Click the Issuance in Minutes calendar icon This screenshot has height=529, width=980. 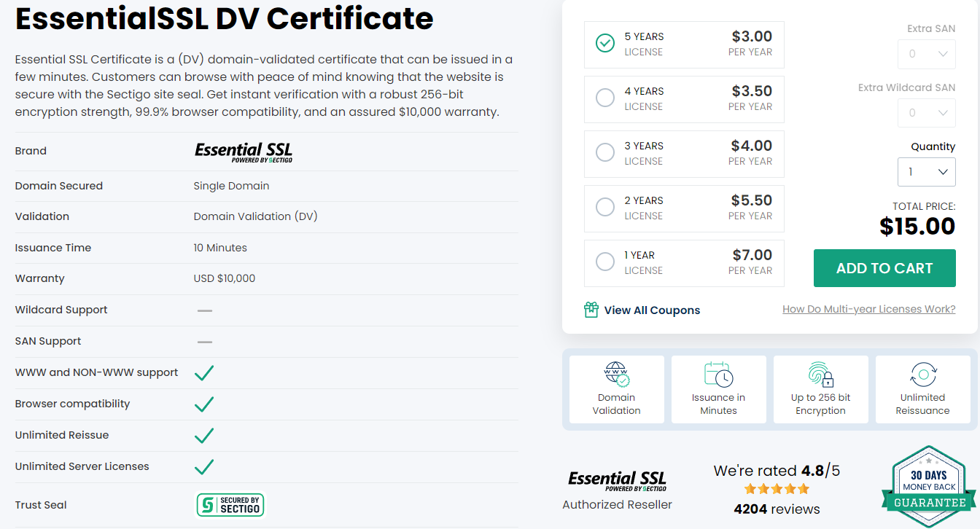(x=718, y=374)
